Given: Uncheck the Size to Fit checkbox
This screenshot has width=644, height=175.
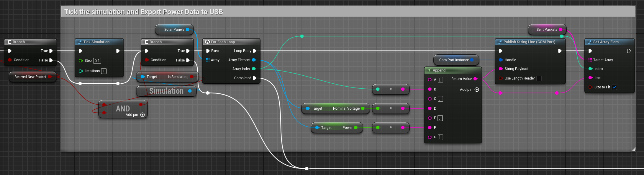Looking at the screenshot, I should pos(614,87).
